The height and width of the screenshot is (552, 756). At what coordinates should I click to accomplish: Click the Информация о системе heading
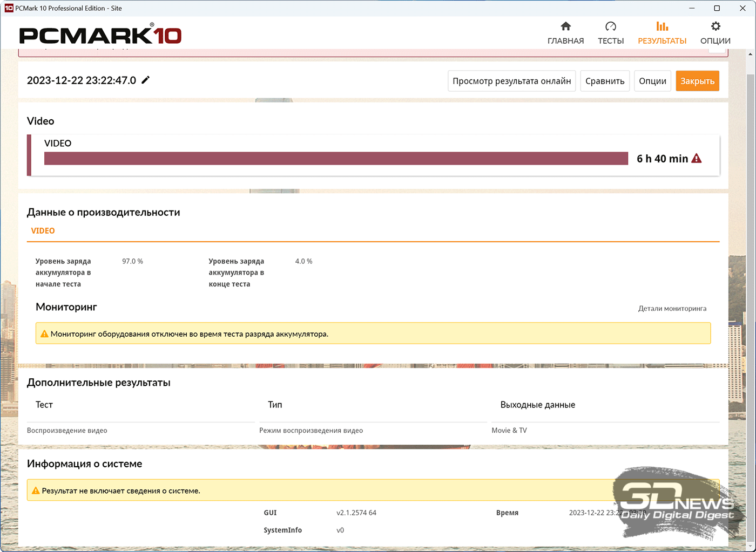tap(85, 464)
